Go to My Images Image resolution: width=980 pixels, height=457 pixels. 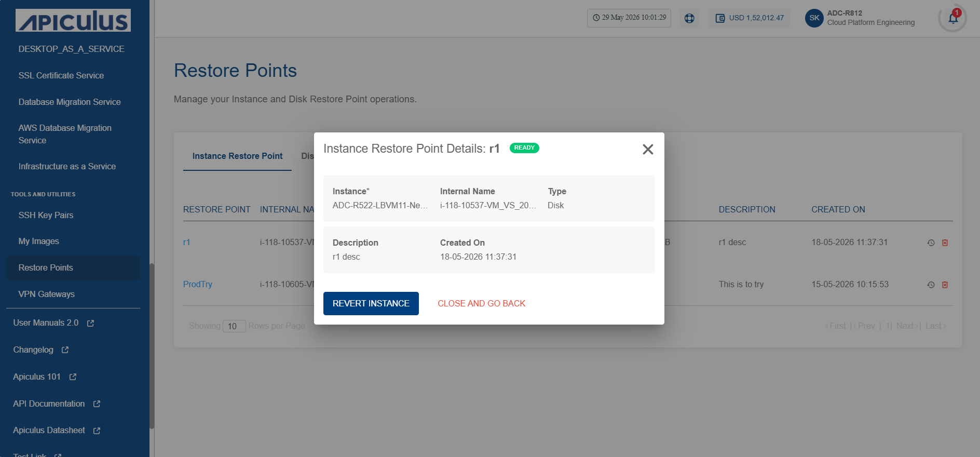tap(39, 241)
